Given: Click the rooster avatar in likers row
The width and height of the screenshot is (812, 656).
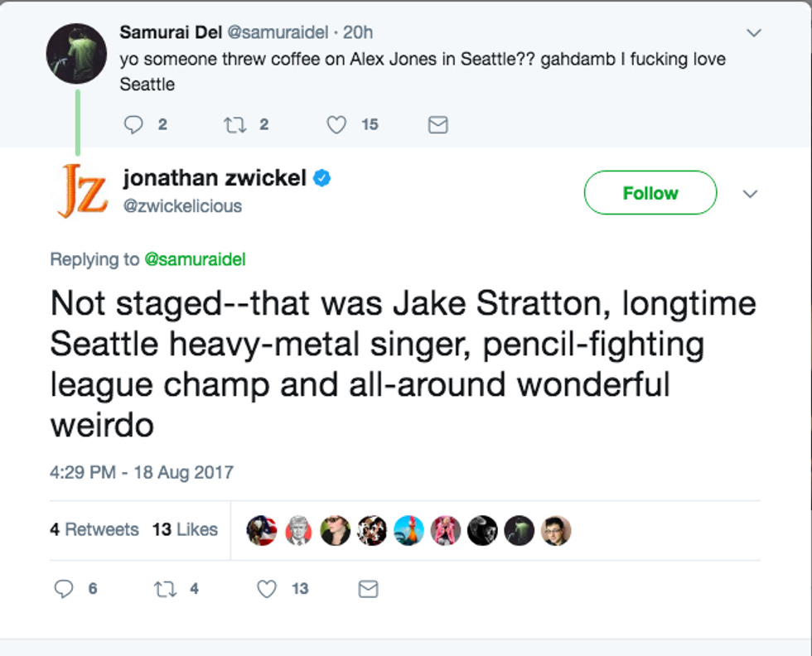Looking at the screenshot, I should point(408,531).
